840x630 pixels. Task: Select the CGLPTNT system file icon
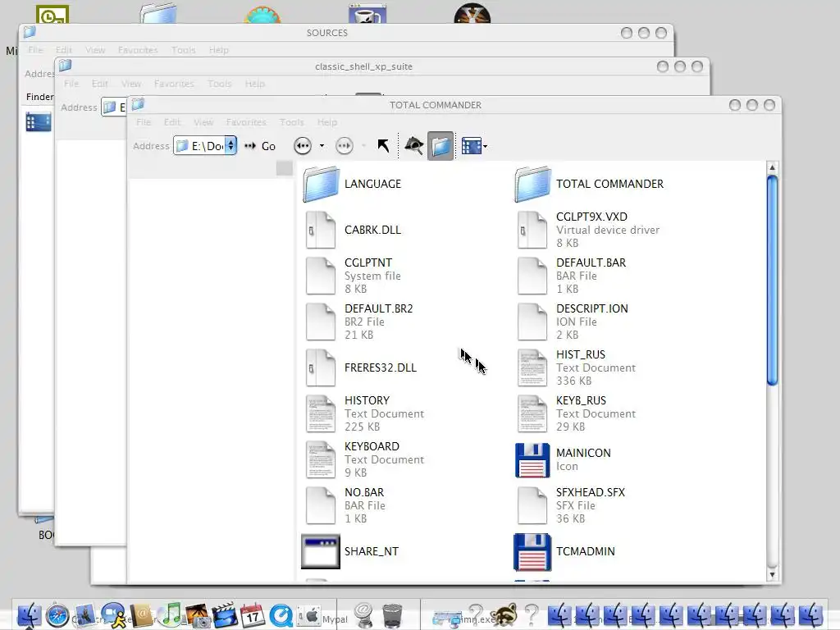(321, 276)
